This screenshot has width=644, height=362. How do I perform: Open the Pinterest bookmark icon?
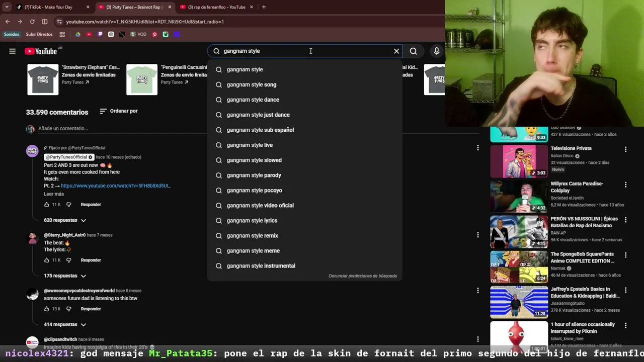(154, 34)
